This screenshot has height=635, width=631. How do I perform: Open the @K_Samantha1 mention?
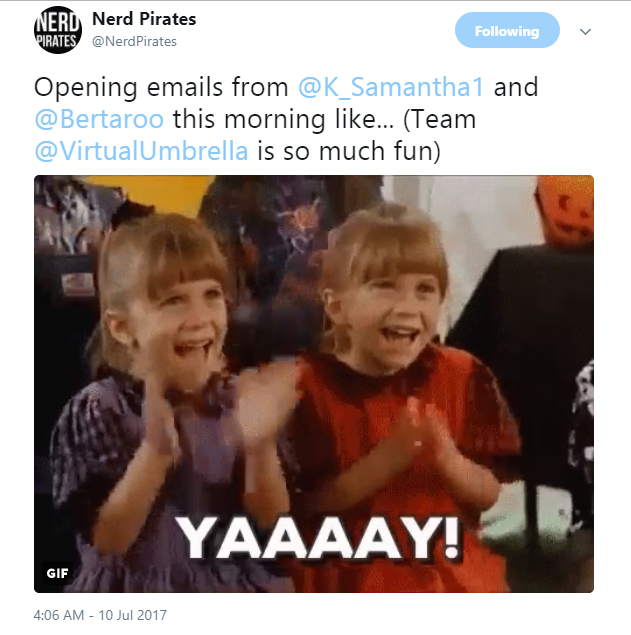click(x=391, y=87)
